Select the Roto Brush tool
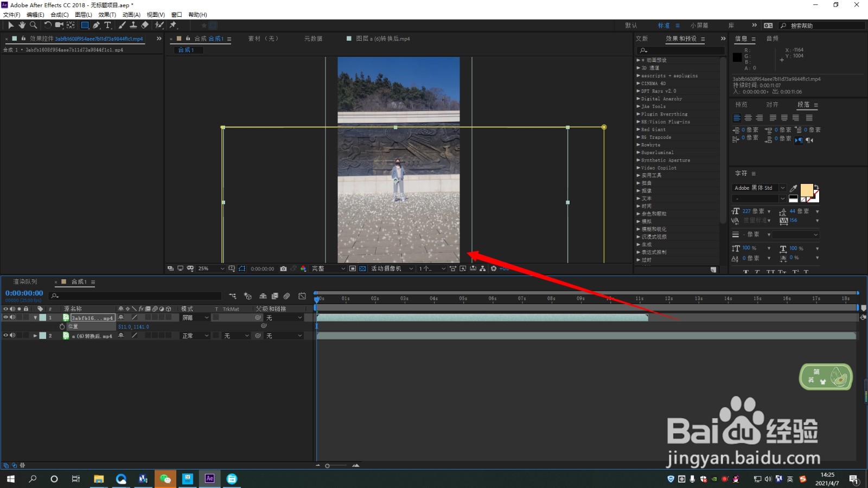868x488 pixels. click(x=159, y=25)
